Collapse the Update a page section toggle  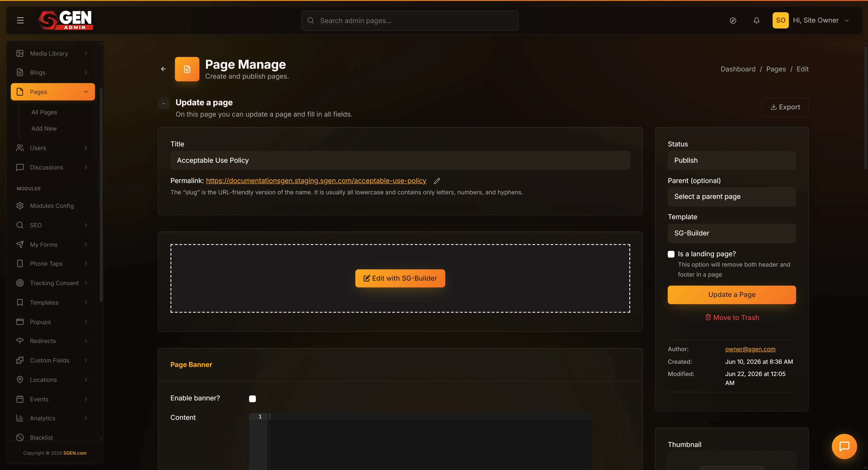pos(163,103)
